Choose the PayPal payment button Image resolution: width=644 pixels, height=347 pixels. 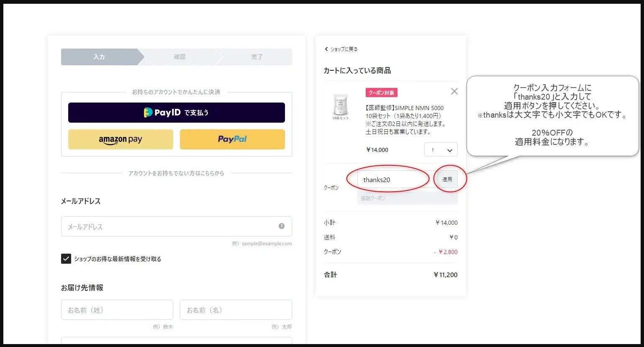(232, 139)
